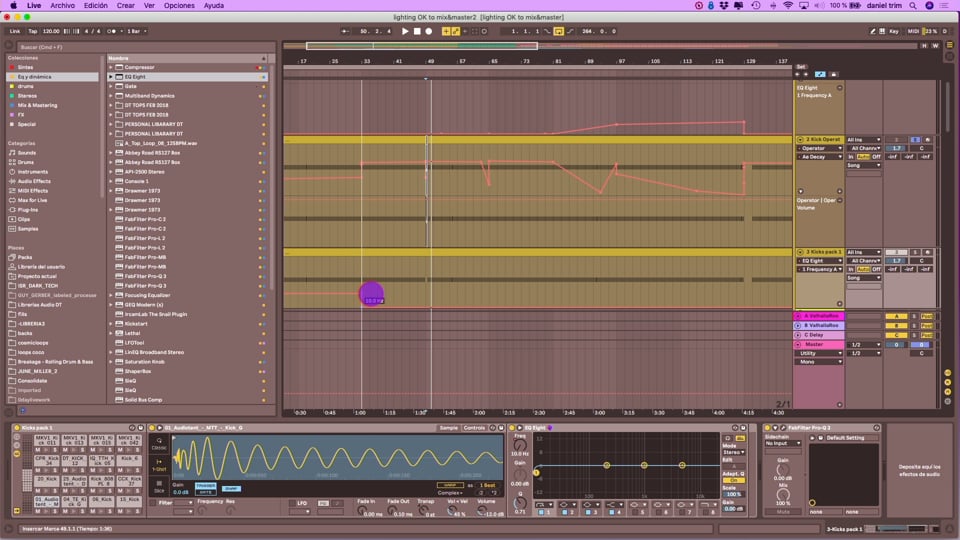Select the drums collection
The image size is (960, 540).
point(26,86)
